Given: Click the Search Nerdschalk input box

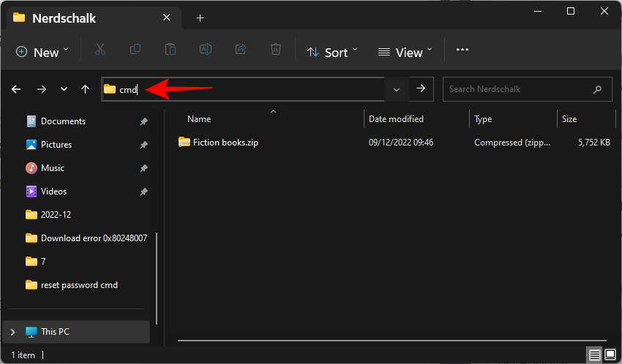Looking at the screenshot, I should pos(520,89).
